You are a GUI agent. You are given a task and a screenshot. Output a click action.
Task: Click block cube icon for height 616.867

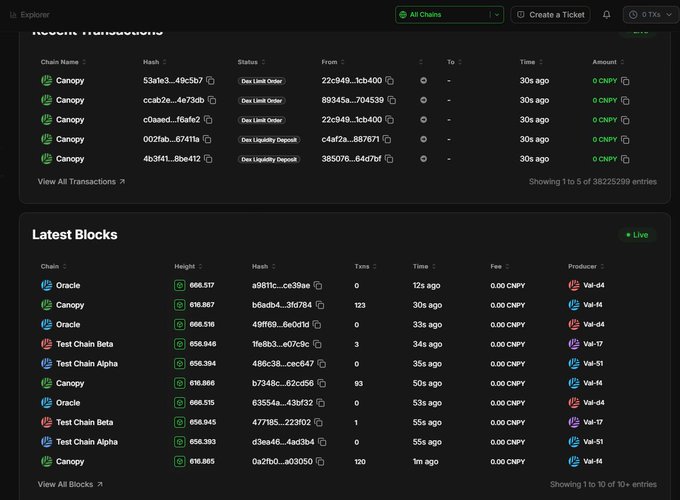180,305
